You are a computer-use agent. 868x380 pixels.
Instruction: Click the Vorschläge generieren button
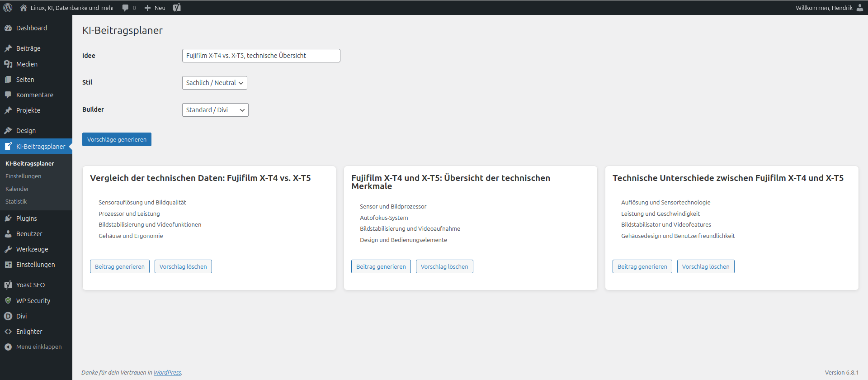point(117,139)
